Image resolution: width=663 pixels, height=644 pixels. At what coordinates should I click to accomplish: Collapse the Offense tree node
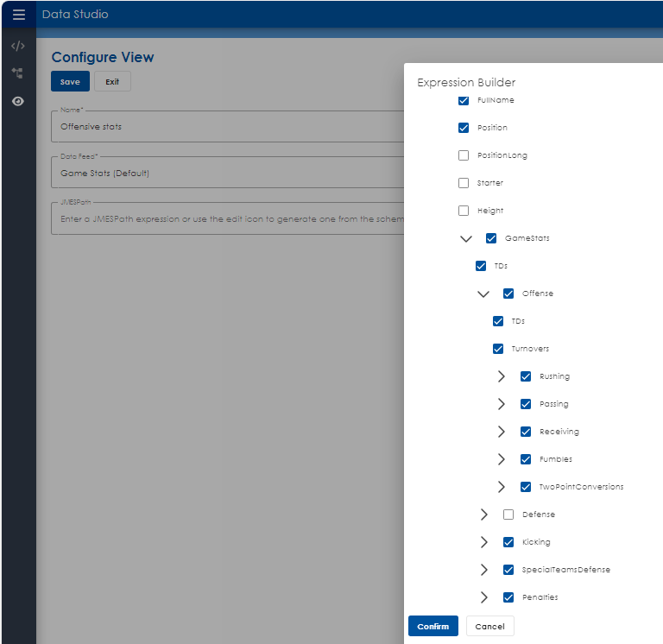[x=483, y=294]
